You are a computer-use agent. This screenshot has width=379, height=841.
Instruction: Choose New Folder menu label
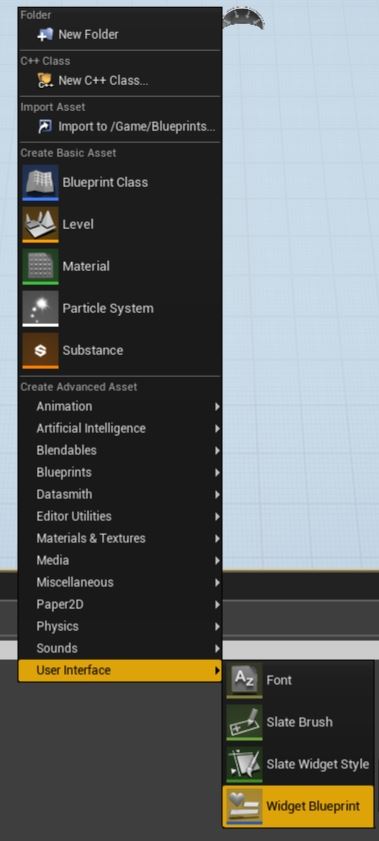(x=88, y=34)
